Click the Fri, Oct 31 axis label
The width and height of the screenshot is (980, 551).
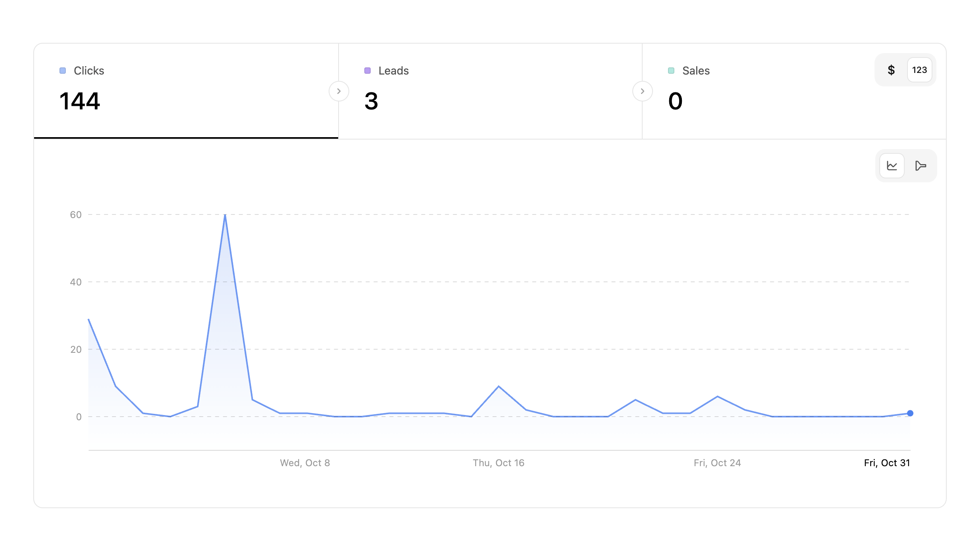[887, 463]
